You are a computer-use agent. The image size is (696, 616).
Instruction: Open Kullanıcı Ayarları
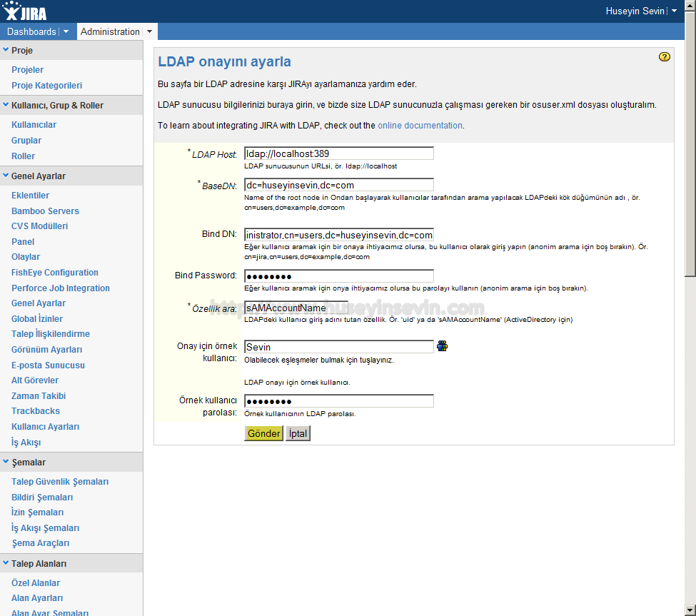point(45,427)
